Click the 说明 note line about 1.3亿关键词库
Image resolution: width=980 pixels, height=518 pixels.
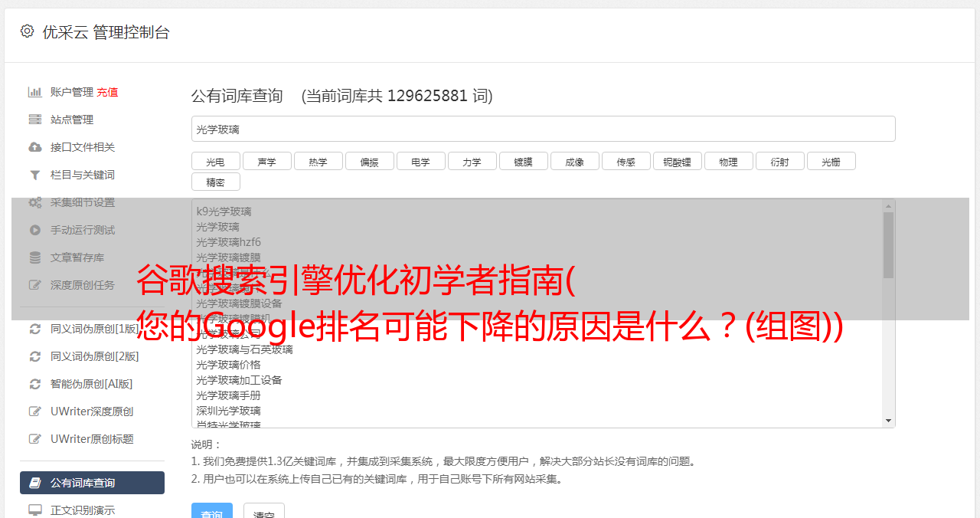click(x=444, y=461)
